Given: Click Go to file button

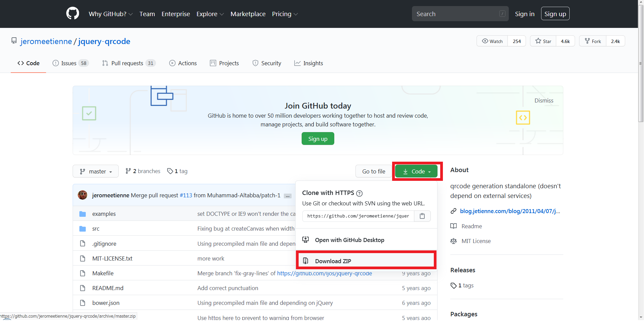Looking at the screenshot, I should point(374,171).
